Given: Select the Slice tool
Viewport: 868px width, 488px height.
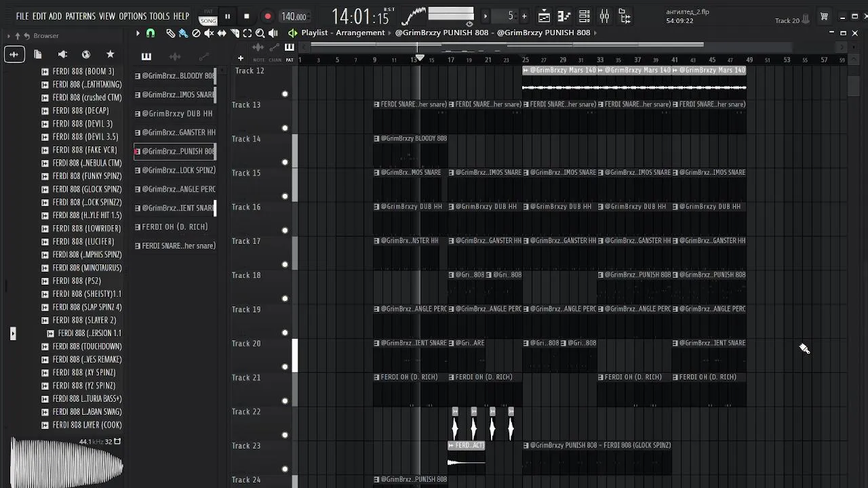Looking at the screenshot, I should click(x=235, y=33).
